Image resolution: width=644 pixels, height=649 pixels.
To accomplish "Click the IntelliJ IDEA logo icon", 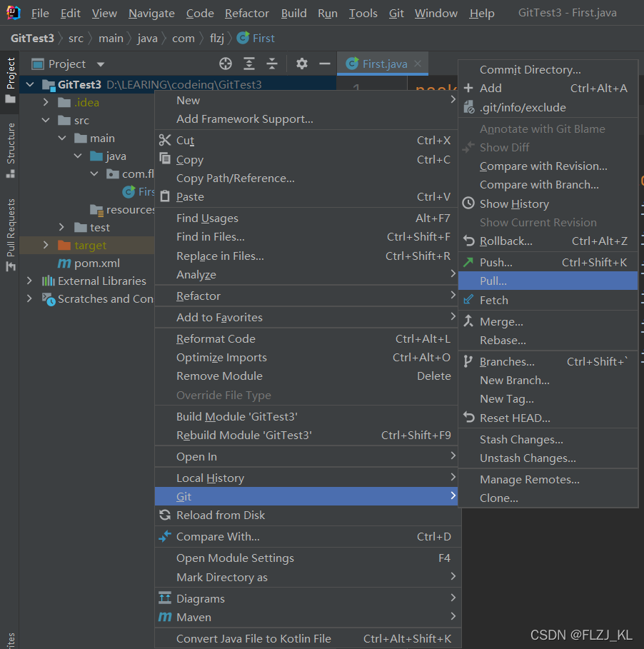I will [x=14, y=13].
